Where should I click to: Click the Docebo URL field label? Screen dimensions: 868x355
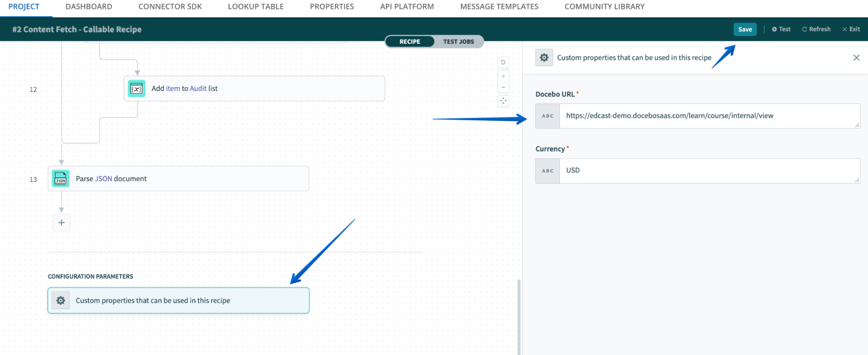pos(555,94)
